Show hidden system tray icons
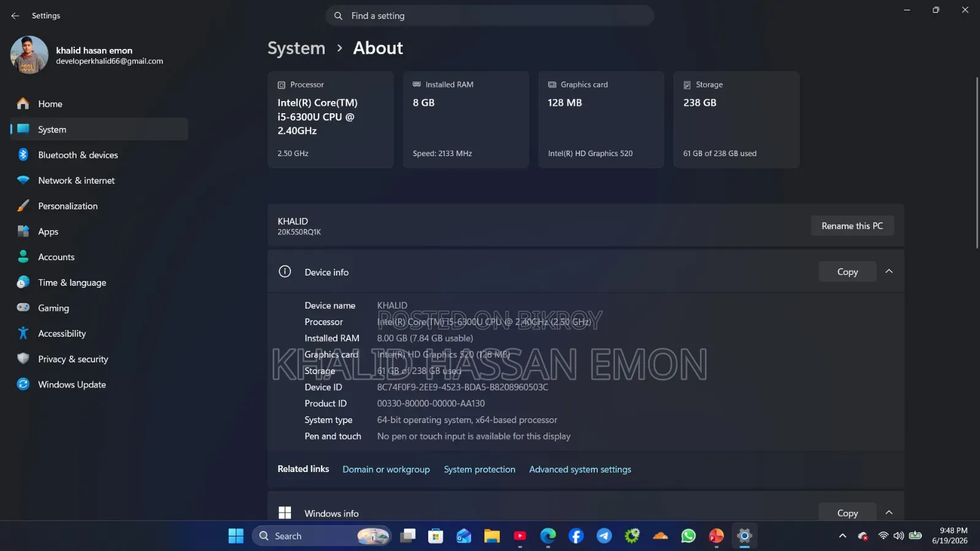The image size is (980, 551). (x=843, y=536)
